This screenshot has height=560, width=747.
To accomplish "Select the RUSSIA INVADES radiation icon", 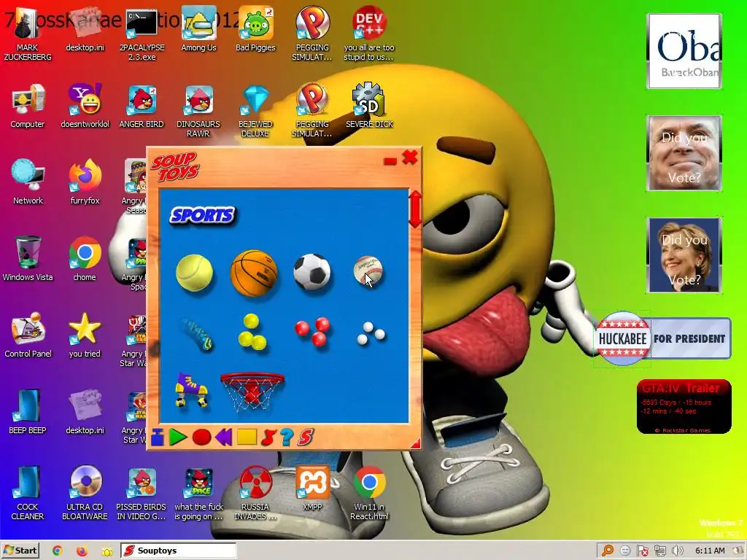I will [x=255, y=494].
